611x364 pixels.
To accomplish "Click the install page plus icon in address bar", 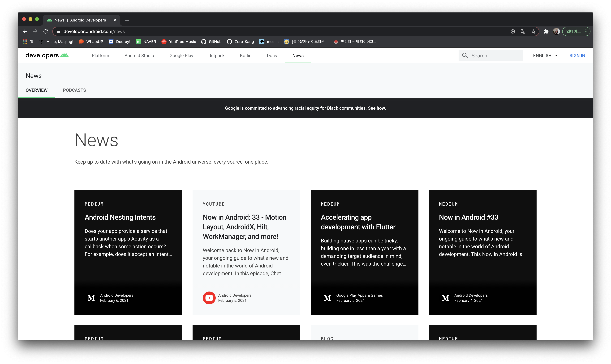I will [x=513, y=31].
